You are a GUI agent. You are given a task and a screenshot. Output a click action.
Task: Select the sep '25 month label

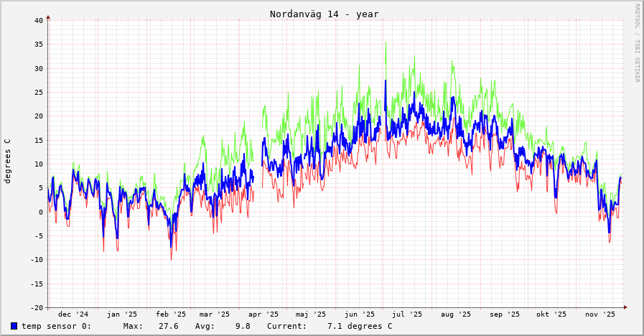coord(505,314)
